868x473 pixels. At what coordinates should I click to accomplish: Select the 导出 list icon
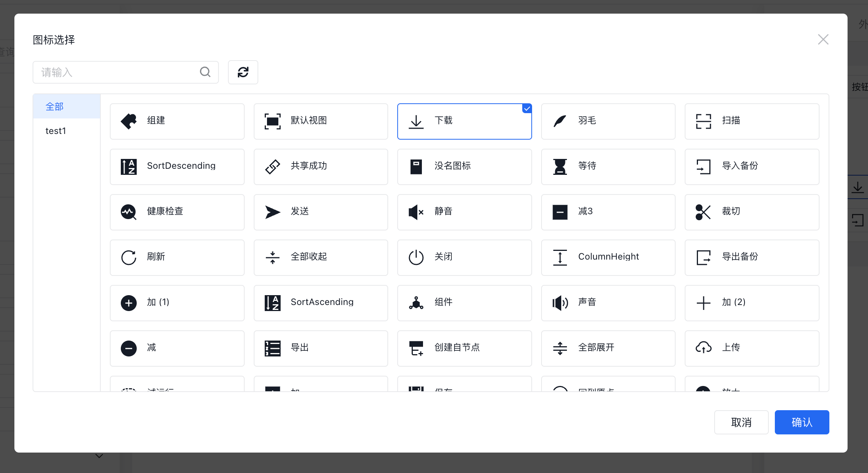[x=321, y=349]
